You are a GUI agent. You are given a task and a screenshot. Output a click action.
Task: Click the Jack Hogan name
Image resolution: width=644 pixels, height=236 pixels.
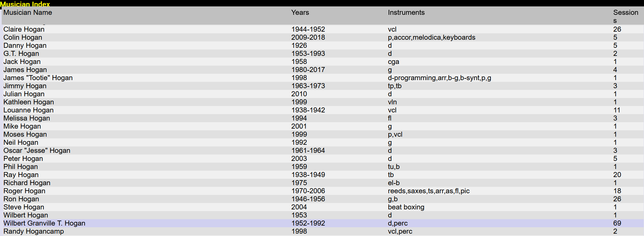click(x=22, y=62)
